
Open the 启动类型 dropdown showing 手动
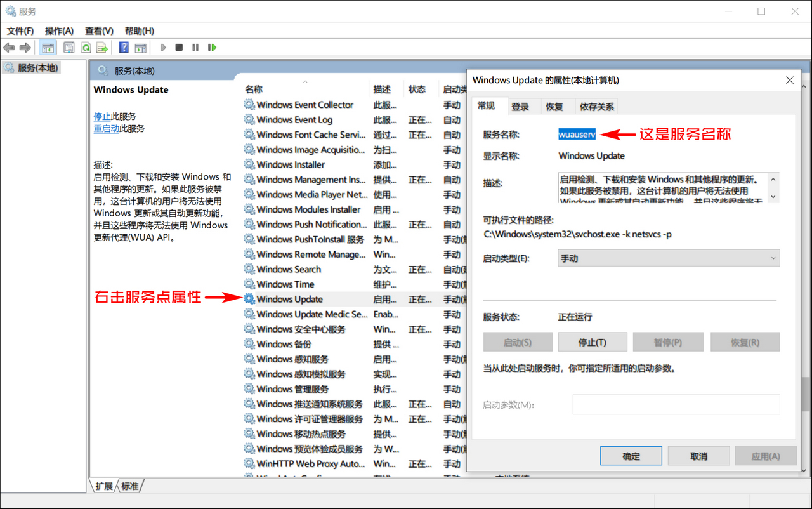click(669, 258)
